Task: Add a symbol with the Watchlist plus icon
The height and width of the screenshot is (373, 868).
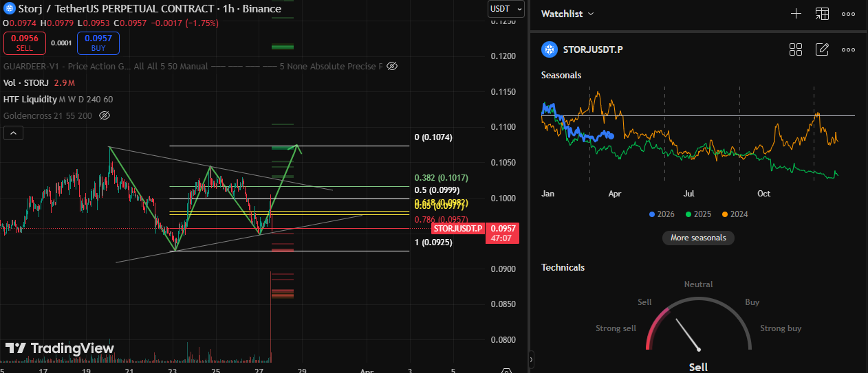Action: [796, 14]
